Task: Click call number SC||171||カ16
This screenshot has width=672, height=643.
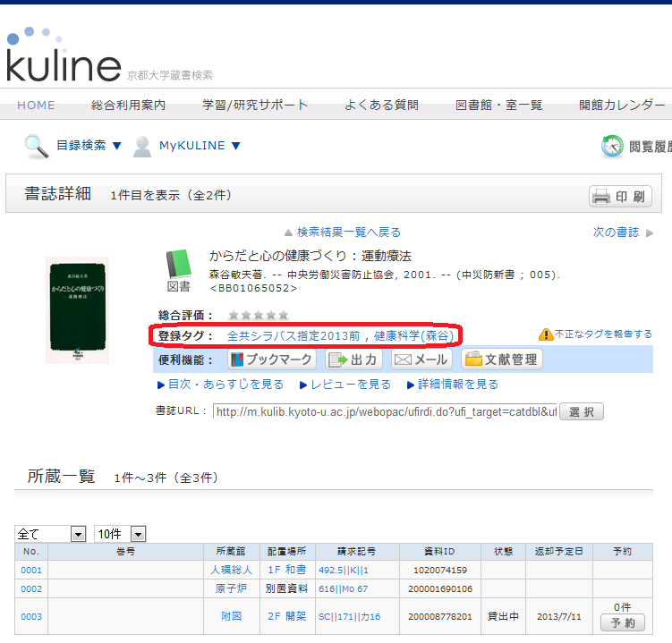Action: tap(349, 617)
